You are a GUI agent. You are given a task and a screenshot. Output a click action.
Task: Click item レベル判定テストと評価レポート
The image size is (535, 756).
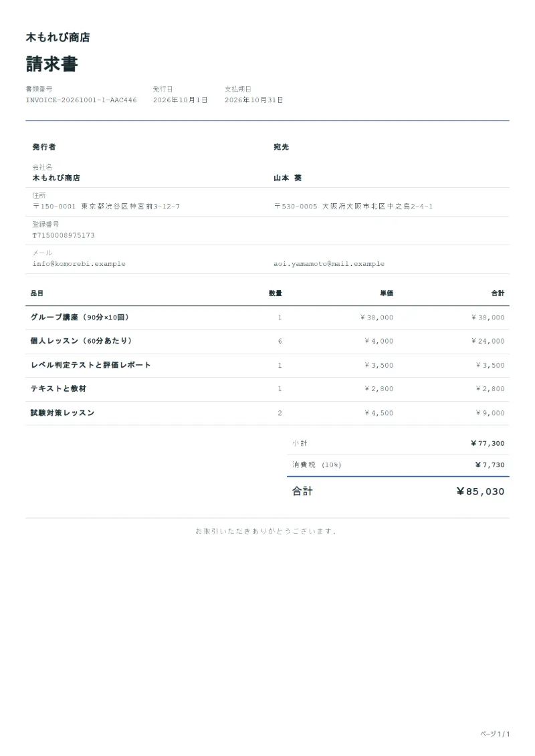tap(91, 365)
